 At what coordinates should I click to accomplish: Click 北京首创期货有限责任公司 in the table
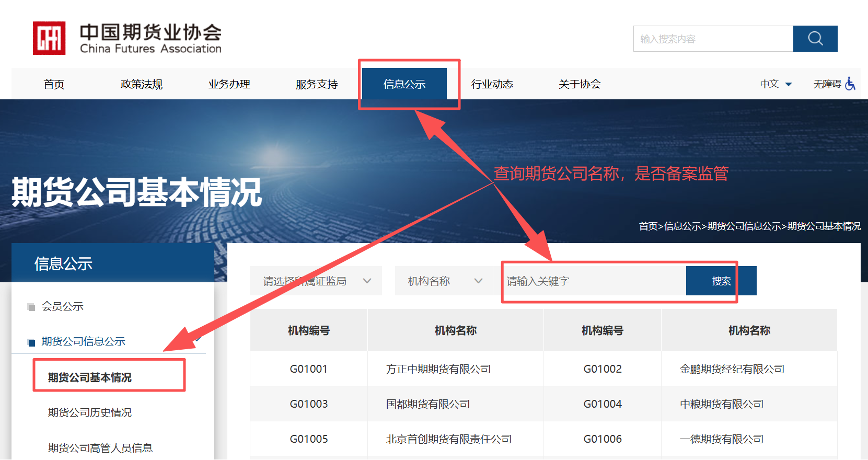pyautogui.click(x=449, y=439)
